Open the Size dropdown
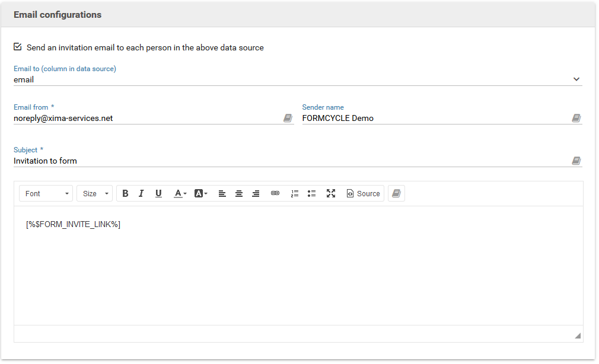 click(x=94, y=194)
